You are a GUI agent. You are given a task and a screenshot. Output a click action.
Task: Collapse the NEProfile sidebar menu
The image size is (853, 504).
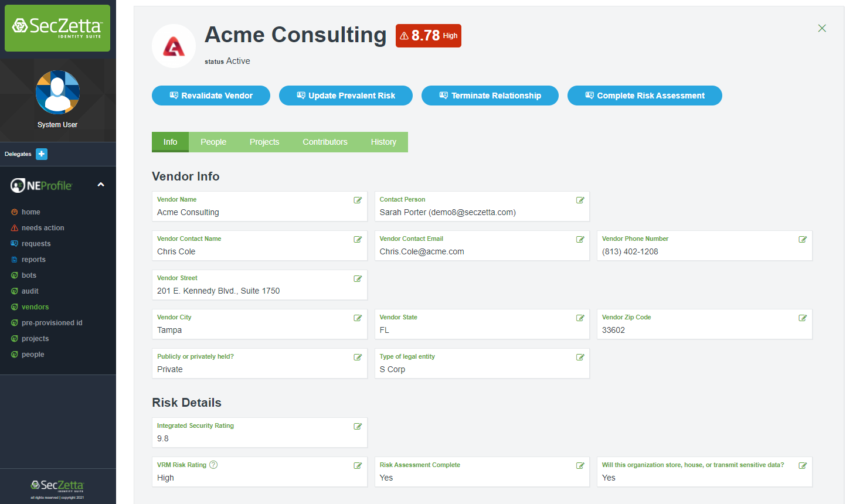[101, 185]
